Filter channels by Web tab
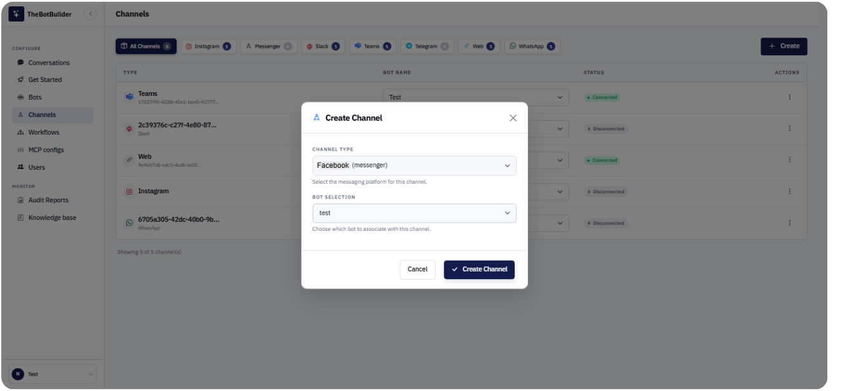868x391 pixels. click(479, 46)
